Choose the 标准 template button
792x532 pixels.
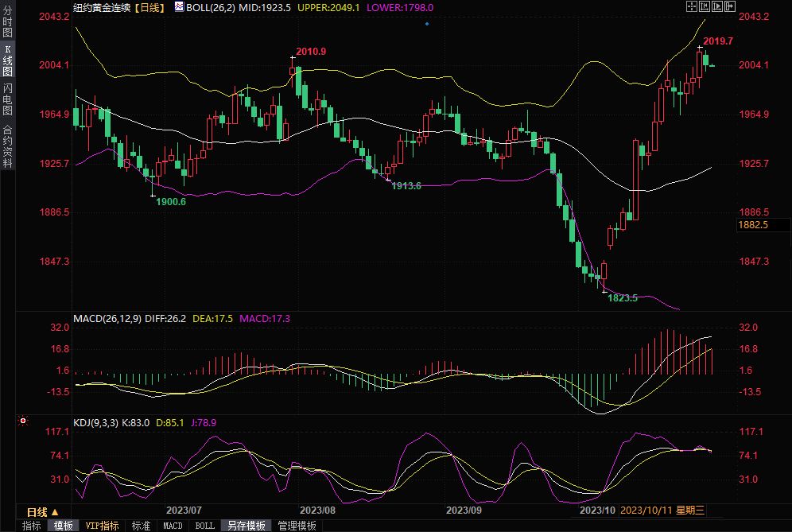[x=141, y=526]
